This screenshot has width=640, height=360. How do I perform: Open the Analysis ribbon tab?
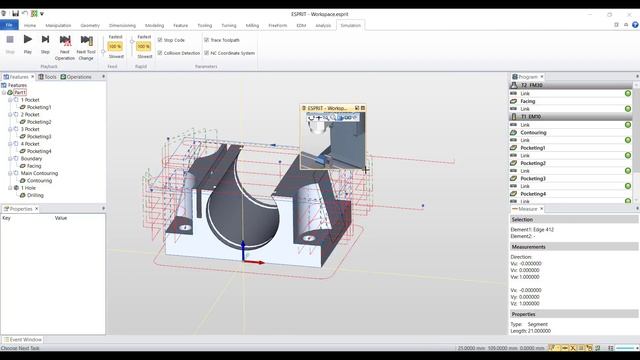click(323, 25)
